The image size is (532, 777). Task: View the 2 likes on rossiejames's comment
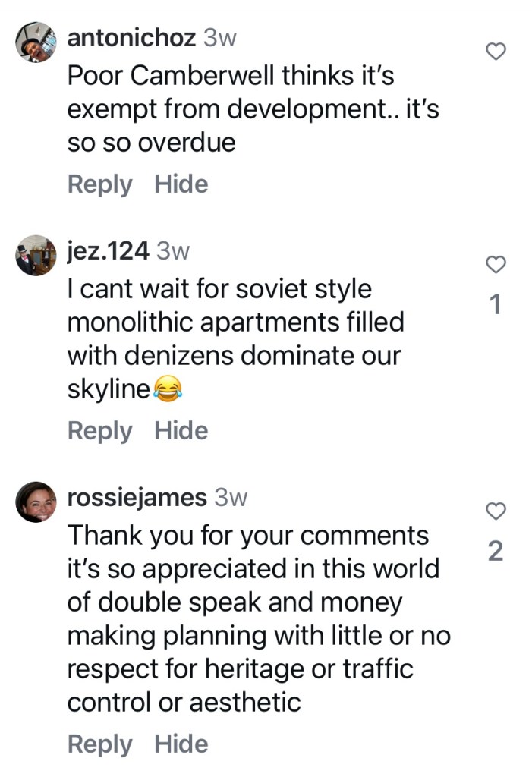(495, 552)
